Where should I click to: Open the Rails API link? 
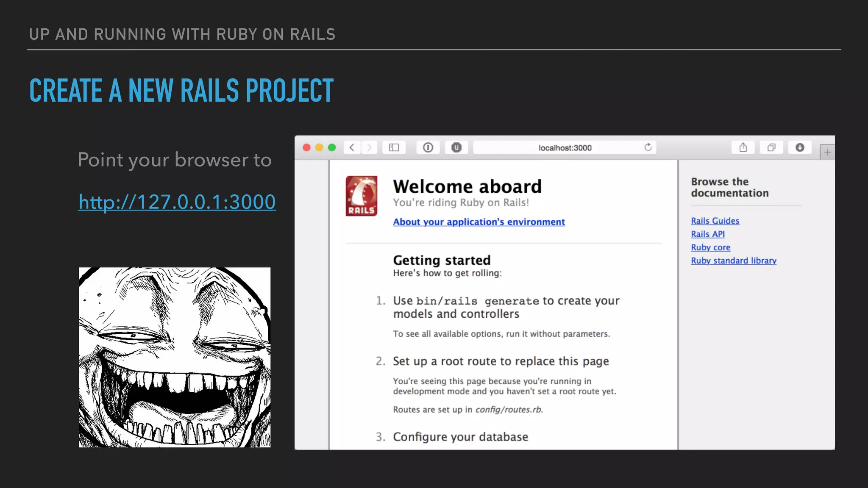pos(708,234)
